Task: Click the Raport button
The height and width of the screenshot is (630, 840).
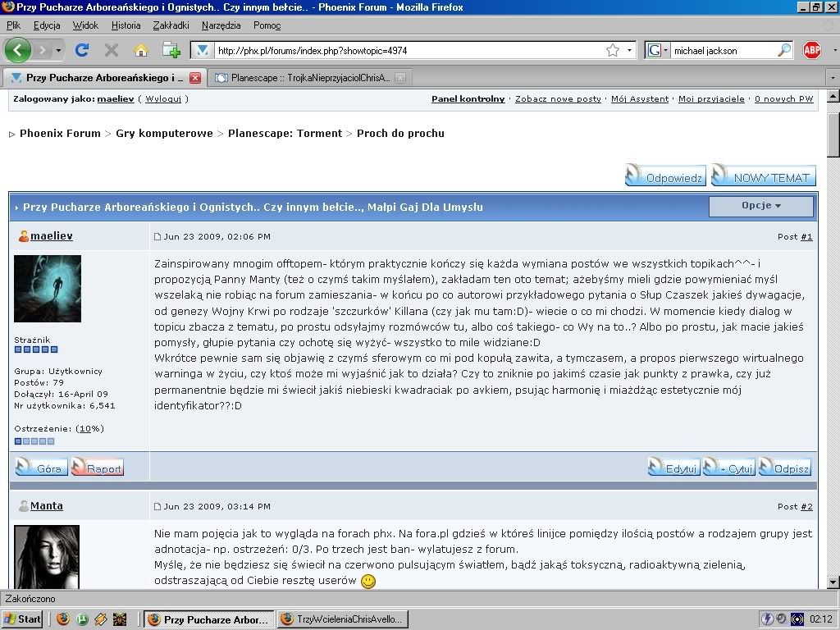Action: point(98,468)
